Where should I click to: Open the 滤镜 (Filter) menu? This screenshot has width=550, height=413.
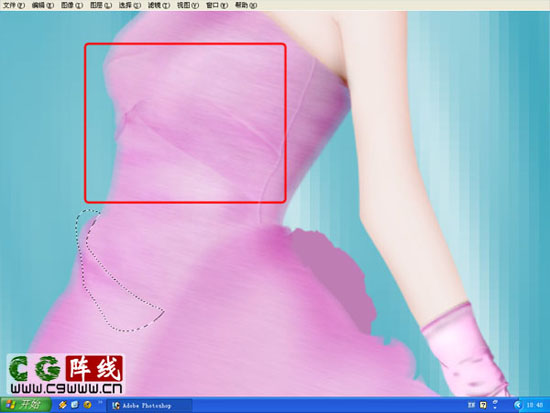[159, 5]
